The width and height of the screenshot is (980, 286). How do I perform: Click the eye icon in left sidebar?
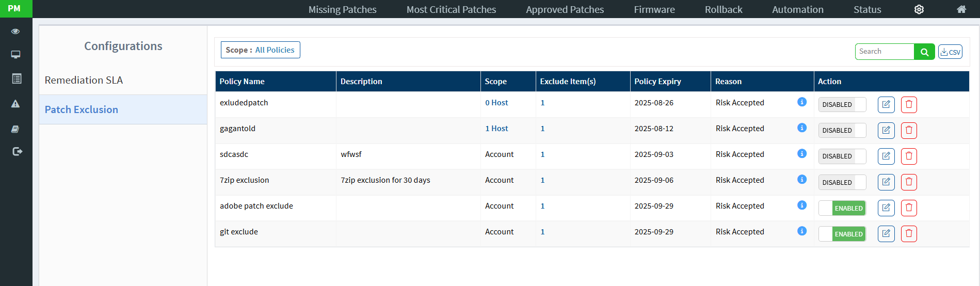coord(15,31)
